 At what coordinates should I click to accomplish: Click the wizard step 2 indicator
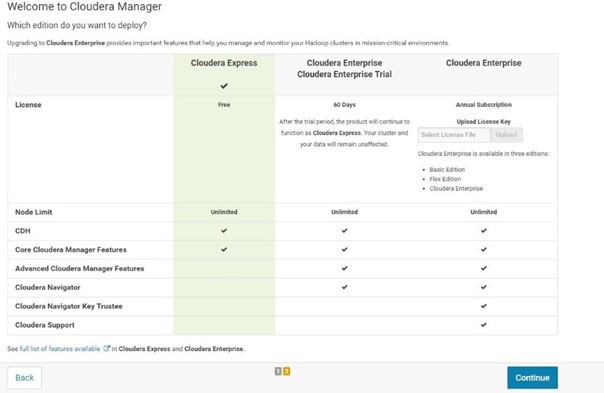point(287,371)
